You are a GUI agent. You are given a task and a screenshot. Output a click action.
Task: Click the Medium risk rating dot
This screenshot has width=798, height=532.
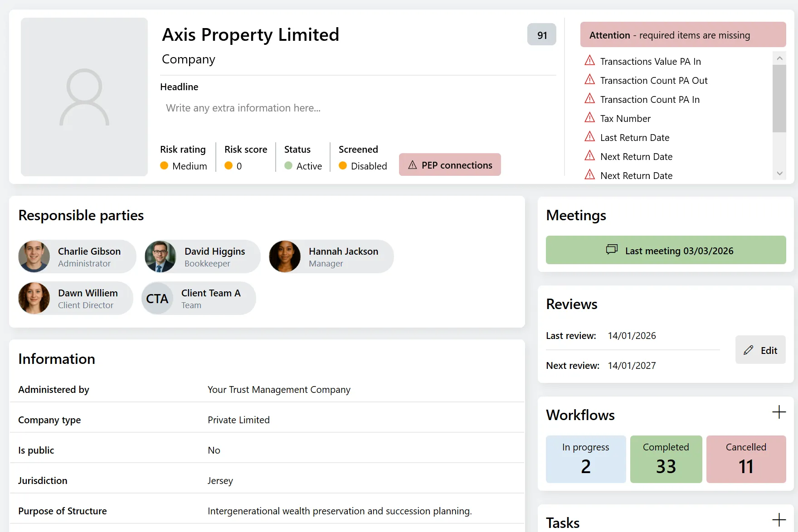pos(164,166)
